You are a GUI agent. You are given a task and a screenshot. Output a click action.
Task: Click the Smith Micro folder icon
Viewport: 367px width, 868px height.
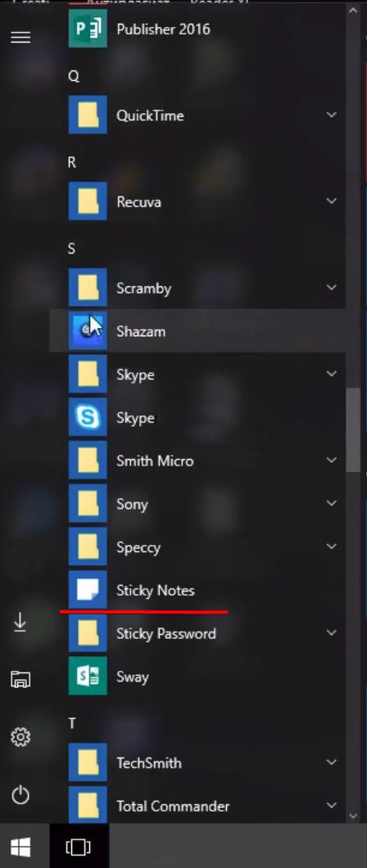click(x=88, y=461)
